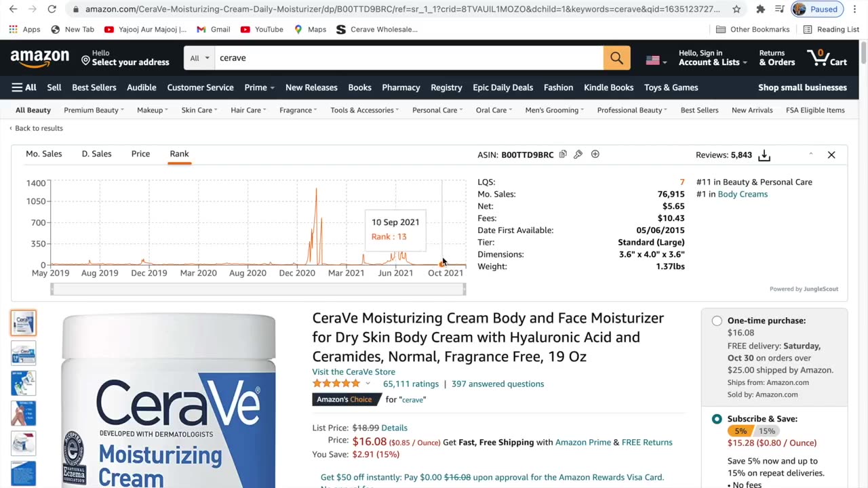Screen dimensions: 868x488
Task: Open star ratings breakdown chevron
Action: tap(368, 384)
